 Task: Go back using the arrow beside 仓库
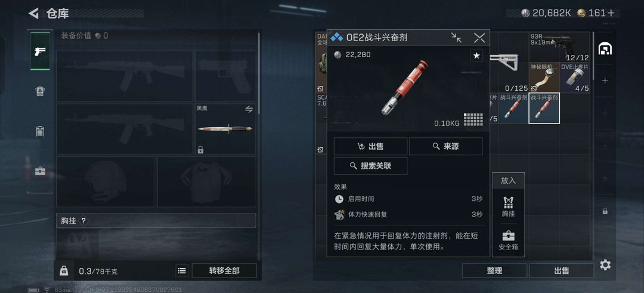click(x=33, y=13)
